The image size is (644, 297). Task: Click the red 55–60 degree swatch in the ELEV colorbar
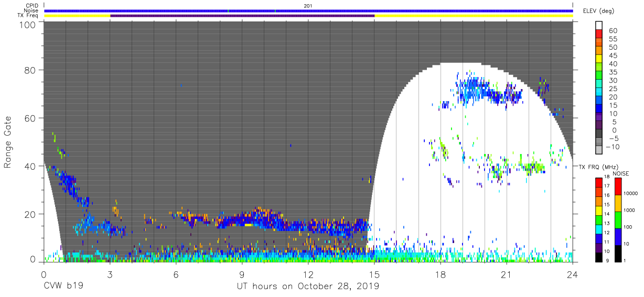599,35
